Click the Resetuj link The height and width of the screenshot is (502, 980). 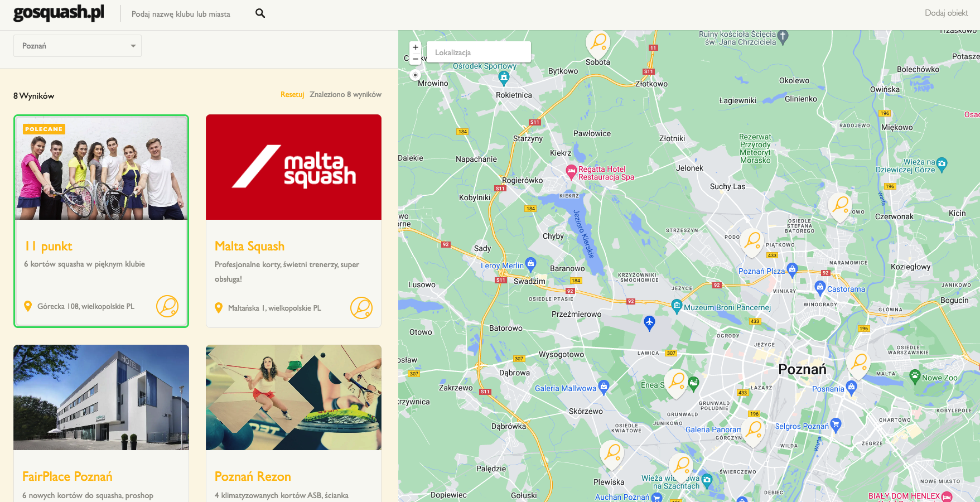point(292,94)
